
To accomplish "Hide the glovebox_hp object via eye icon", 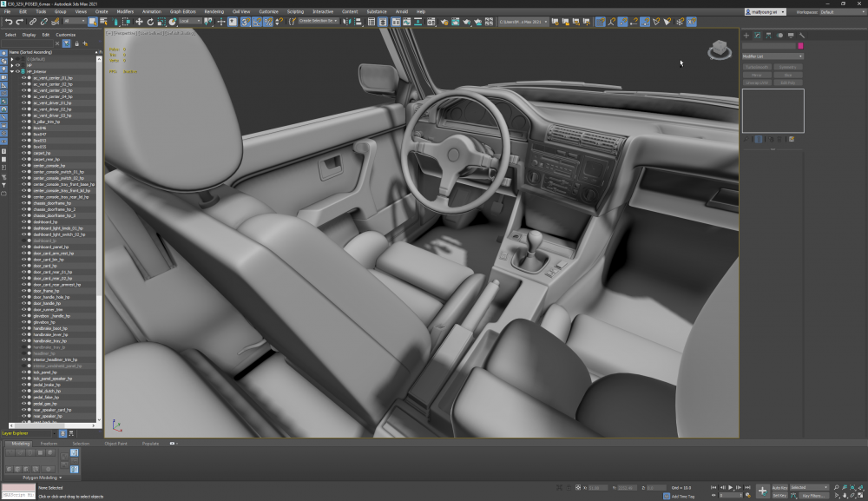I will tap(23, 322).
